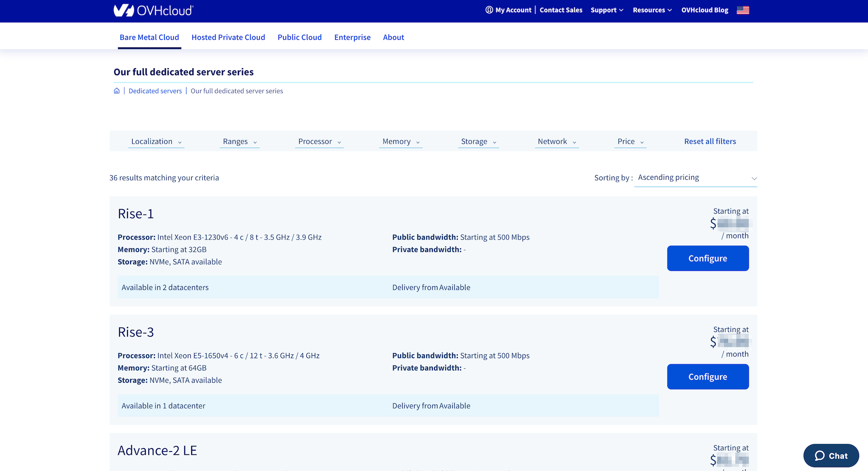Image resolution: width=868 pixels, height=471 pixels.
Task: Configure the Rise-3 server
Action: [708, 376]
